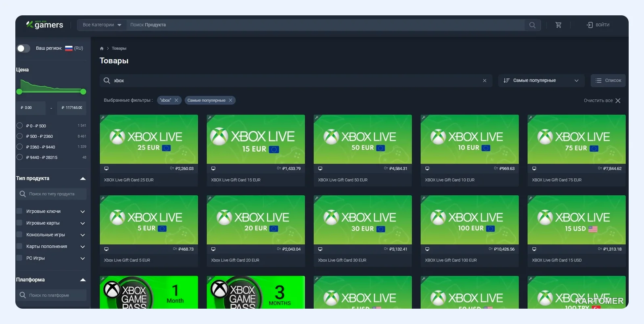
Task: Open the Все Категории dropdown
Action: coord(102,25)
